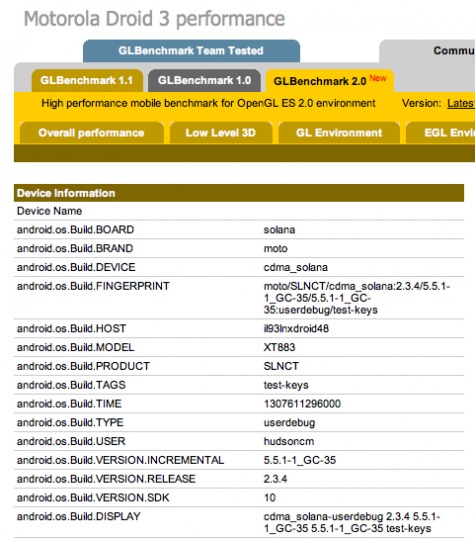Click the XT883 model value
This screenshot has height=540, width=475.
[279, 347]
